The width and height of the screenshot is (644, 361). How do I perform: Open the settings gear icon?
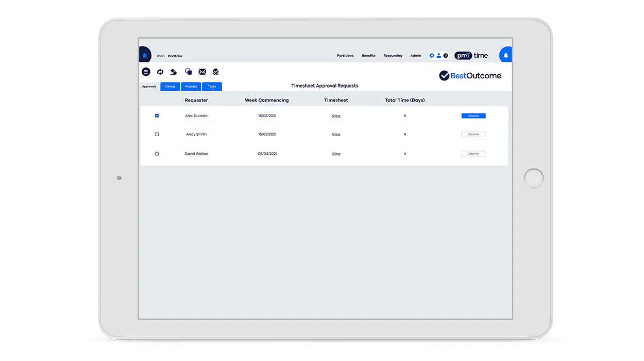[x=432, y=55]
